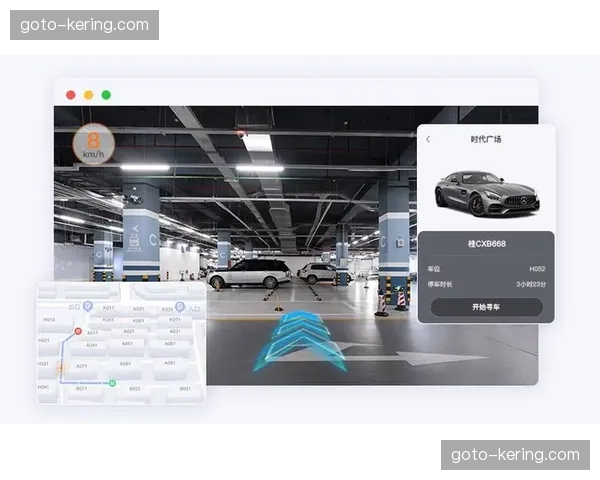Click the 出口 exit pin on the map

[x=88, y=305]
